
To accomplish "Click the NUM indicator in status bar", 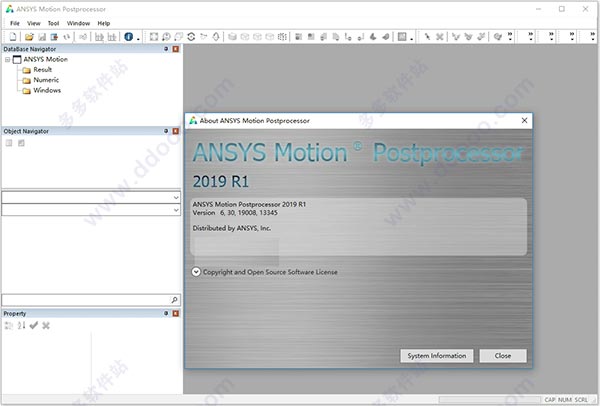I will point(565,399).
